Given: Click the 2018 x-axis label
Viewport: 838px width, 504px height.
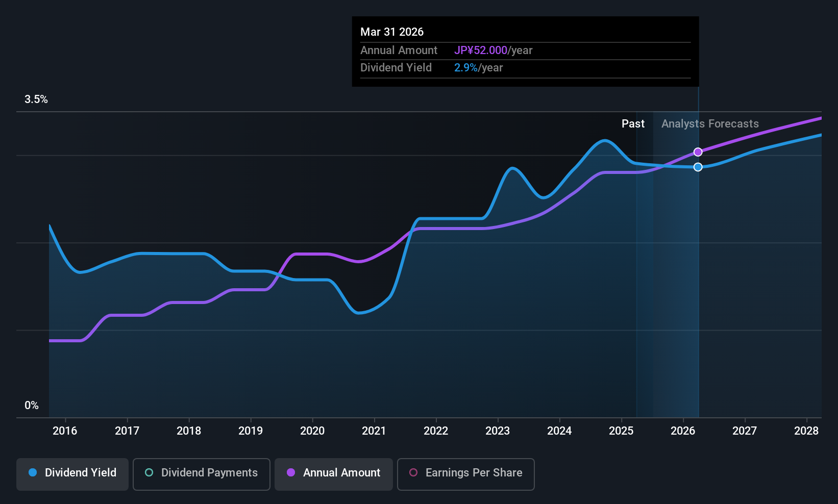Looking at the screenshot, I should [x=189, y=431].
